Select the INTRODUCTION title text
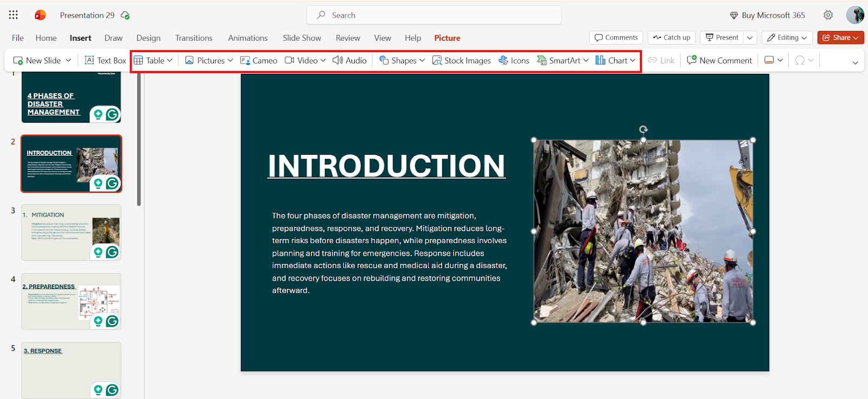 coord(386,166)
